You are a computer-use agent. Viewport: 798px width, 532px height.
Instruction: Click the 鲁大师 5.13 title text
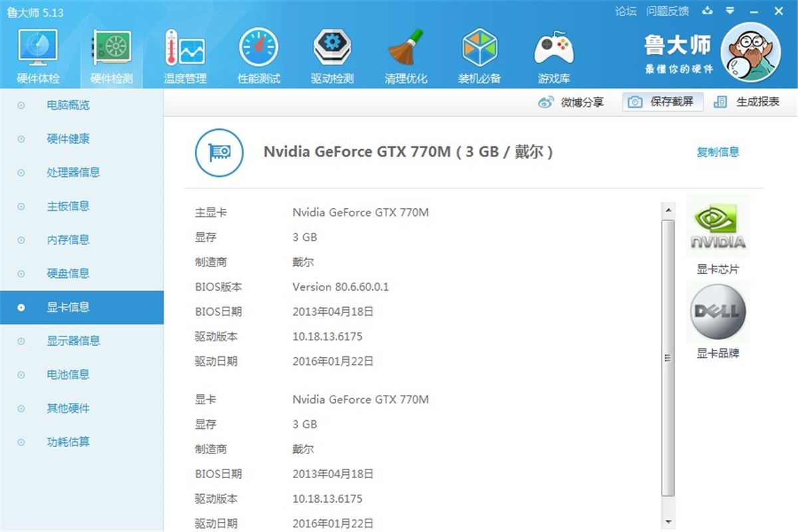click(x=35, y=13)
